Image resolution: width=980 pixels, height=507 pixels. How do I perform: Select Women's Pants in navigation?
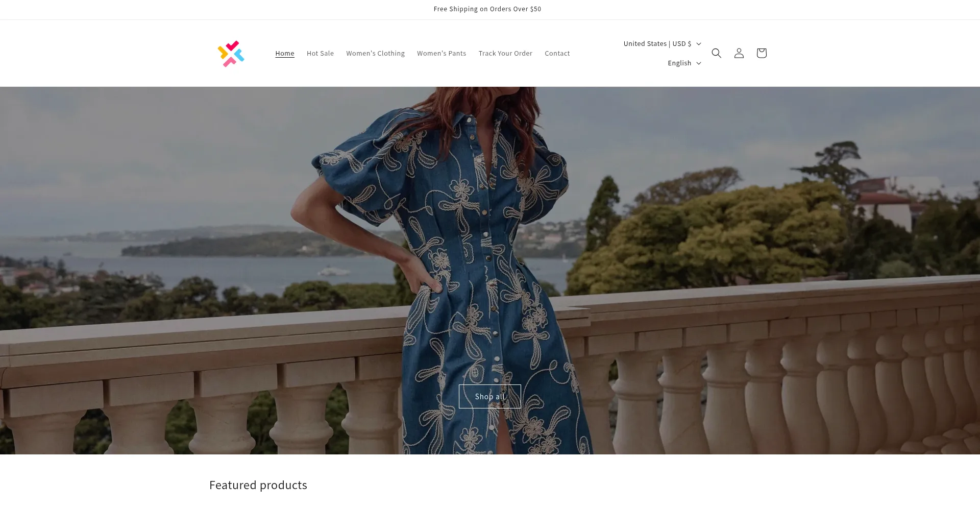[x=442, y=54]
